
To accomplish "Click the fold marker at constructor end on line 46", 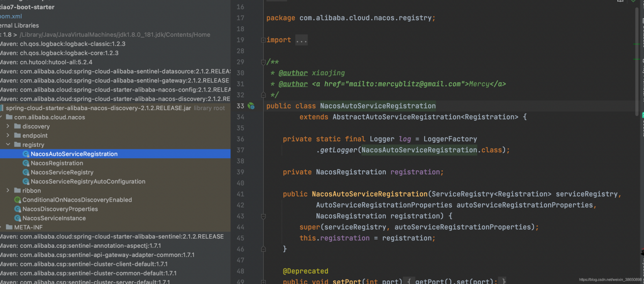I will click(x=263, y=249).
